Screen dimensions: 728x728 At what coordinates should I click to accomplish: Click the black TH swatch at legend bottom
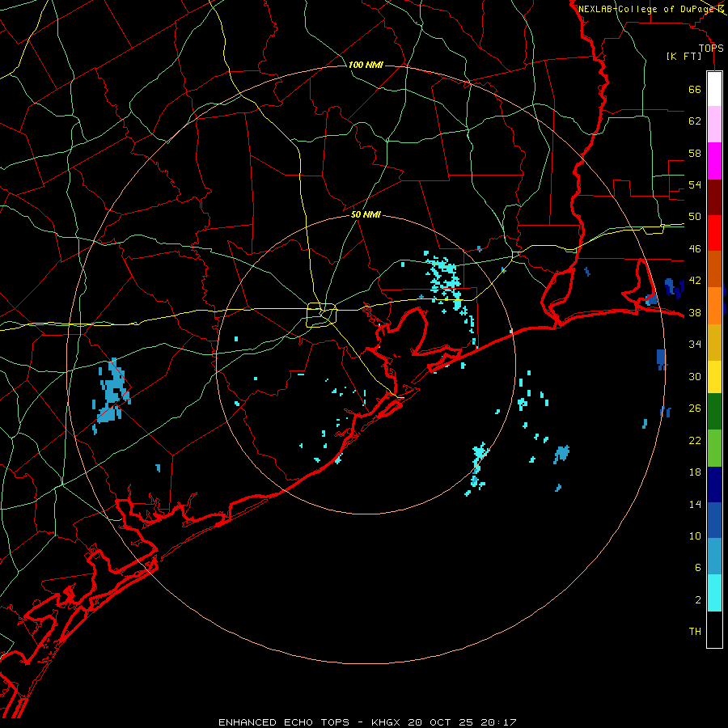coord(714,629)
